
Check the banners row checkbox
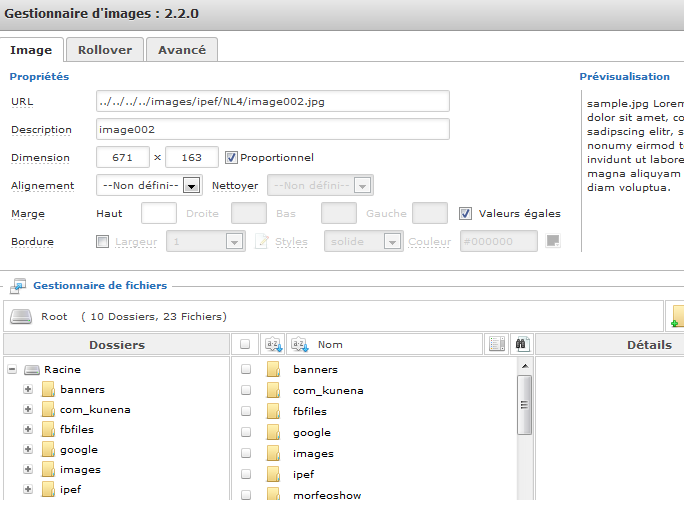tap(246, 369)
